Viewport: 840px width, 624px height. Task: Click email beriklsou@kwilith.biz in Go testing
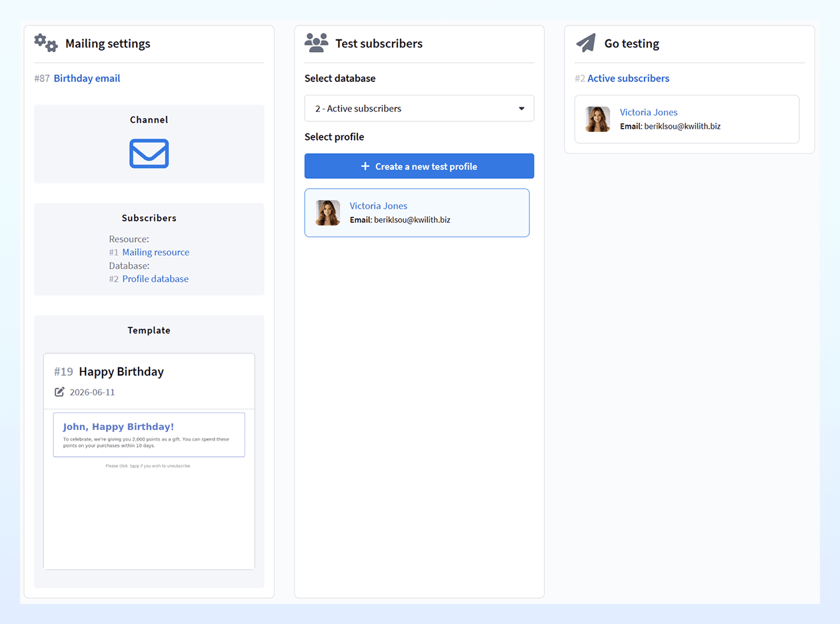click(x=683, y=126)
